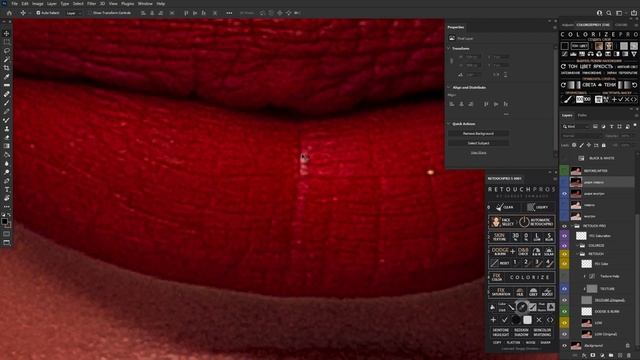Click the Select Subject button
640x360 pixels.
(x=478, y=143)
